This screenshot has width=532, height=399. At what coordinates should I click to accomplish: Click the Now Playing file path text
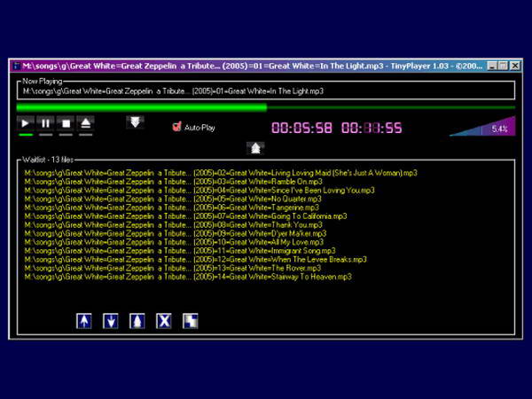coord(173,91)
